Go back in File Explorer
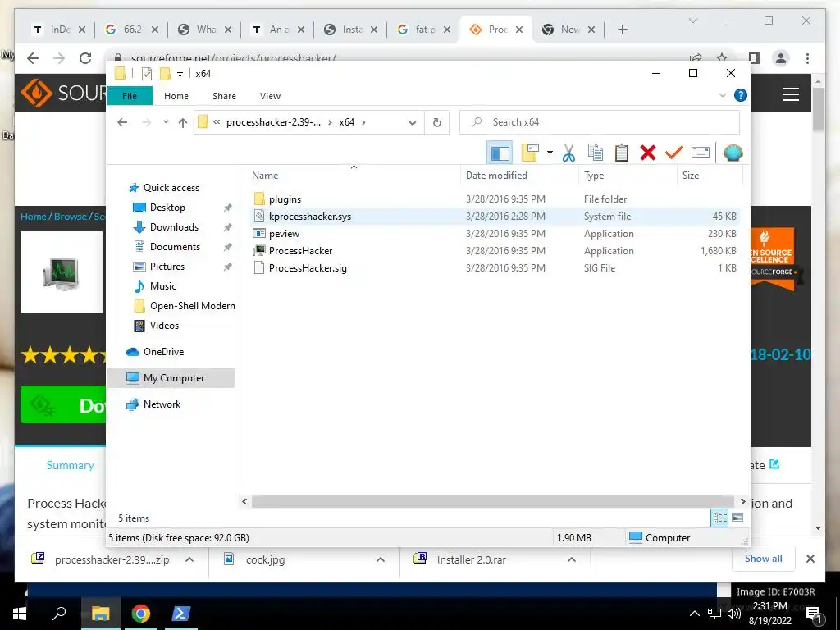The height and width of the screenshot is (630, 840). 122,122
